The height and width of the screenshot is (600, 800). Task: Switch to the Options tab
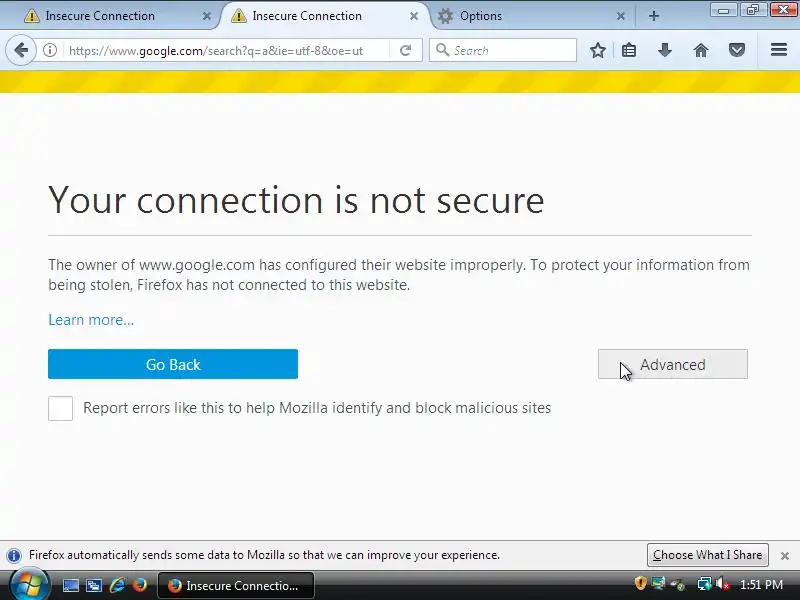tap(533, 16)
